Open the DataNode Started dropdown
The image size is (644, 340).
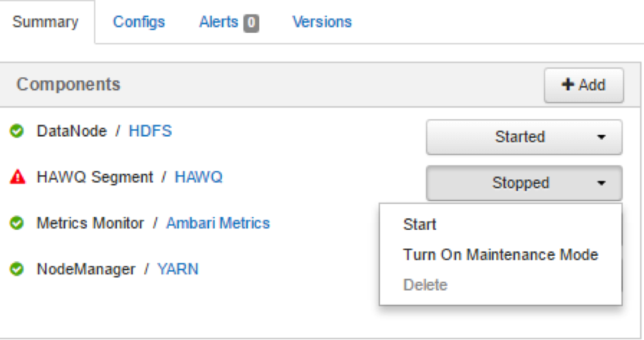(524, 138)
